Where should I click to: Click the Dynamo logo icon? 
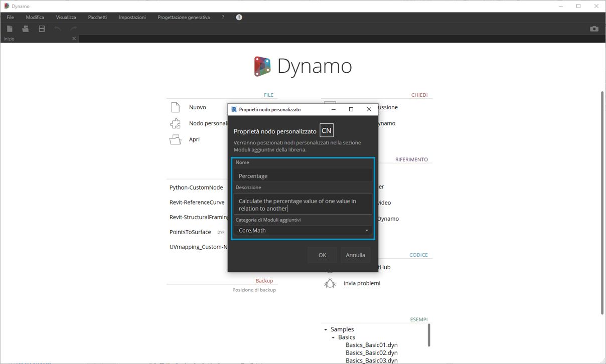[x=262, y=66]
